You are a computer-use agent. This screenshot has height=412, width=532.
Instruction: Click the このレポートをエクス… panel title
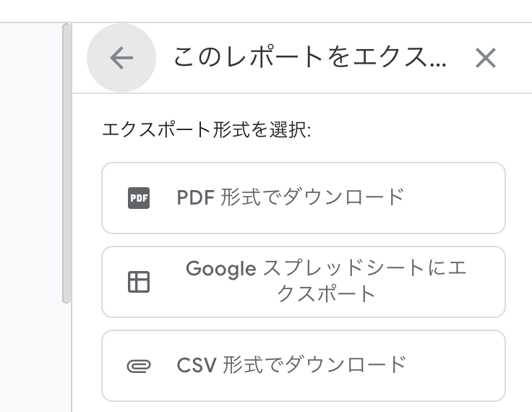(309, 59)
